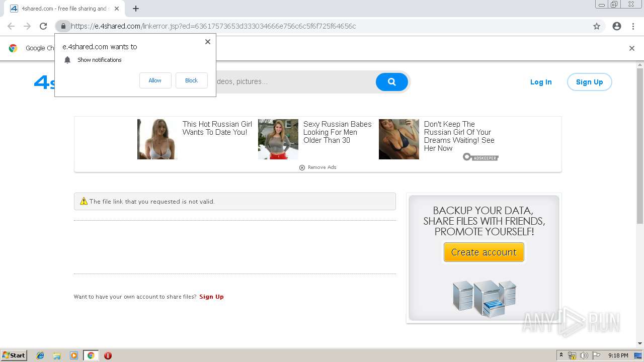644x362 pixels.
Task: Click the address bar URL
Action: tap(213, 26)
